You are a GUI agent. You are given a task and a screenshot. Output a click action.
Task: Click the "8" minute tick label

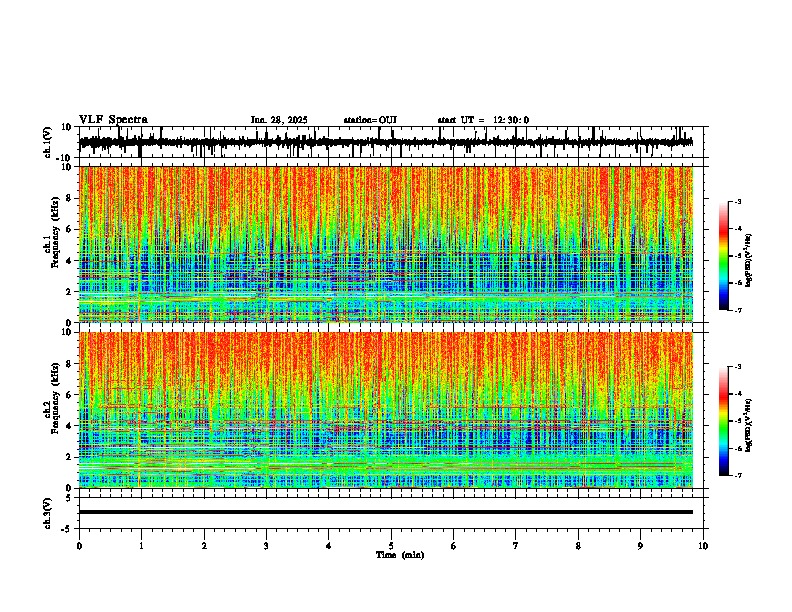[578, 546]
